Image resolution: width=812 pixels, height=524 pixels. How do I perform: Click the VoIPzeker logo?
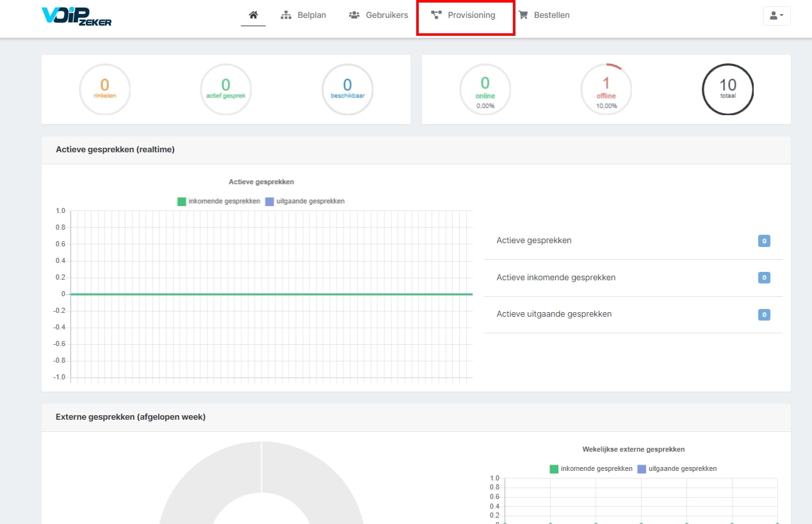(76, 16)
